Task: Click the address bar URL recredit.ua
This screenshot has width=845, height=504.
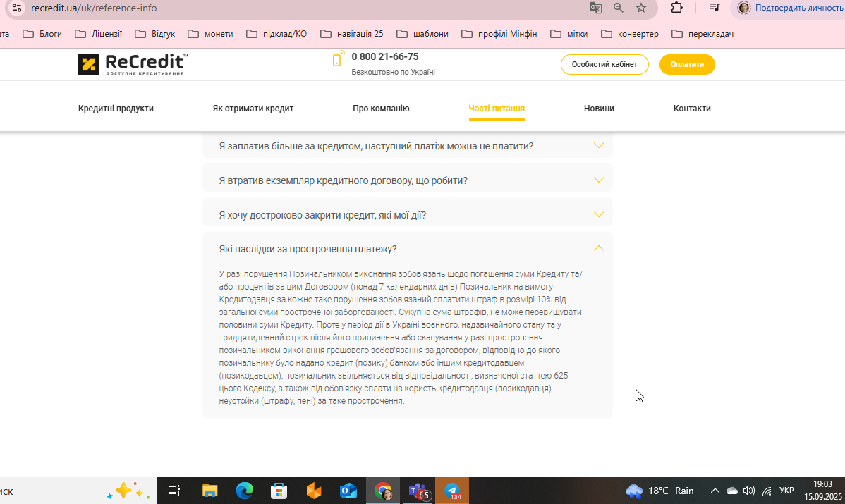Action: 94,8
